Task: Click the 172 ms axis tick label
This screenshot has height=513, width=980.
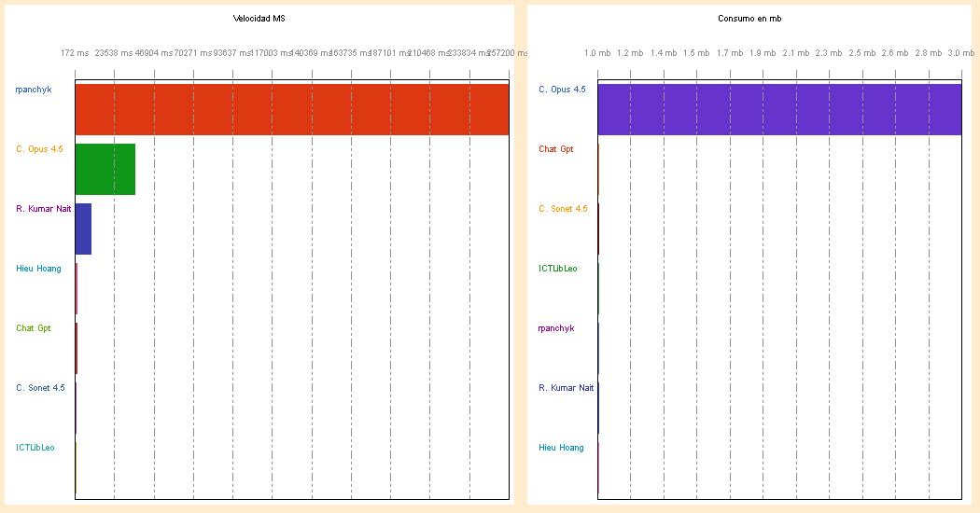Action: (x=75, y=53)
